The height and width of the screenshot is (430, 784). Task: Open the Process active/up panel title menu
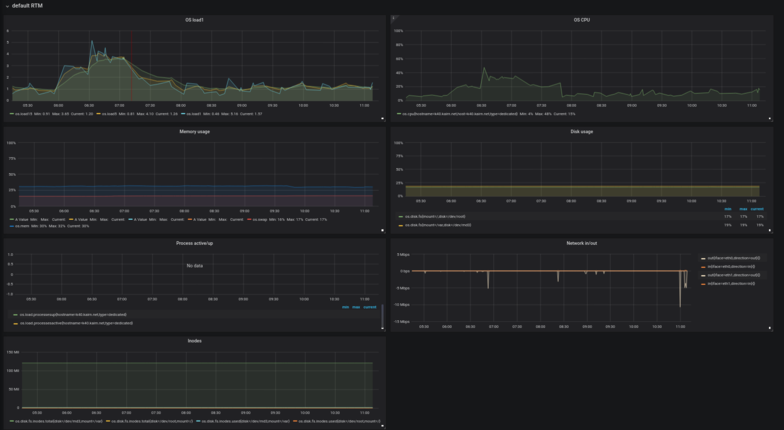194,243
